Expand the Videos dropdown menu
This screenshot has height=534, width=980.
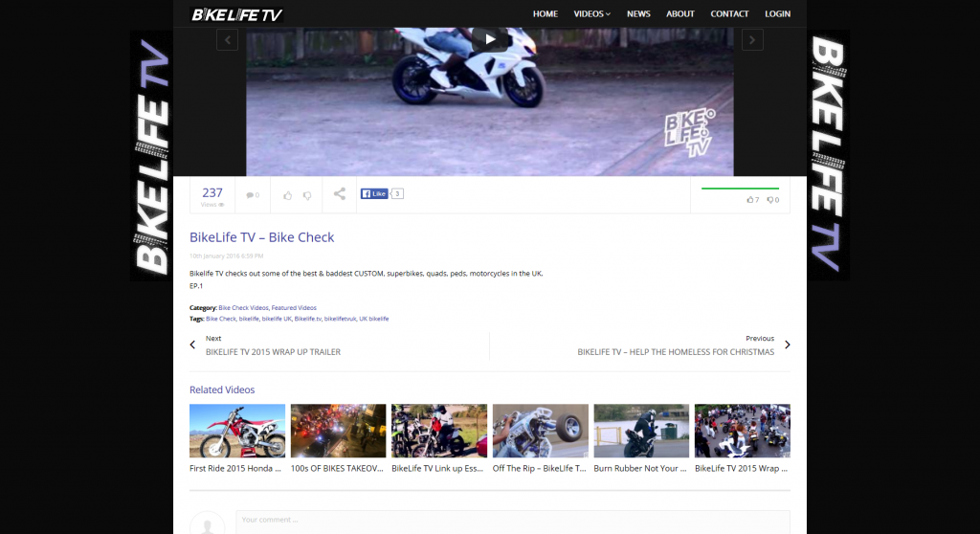(591, 14)
